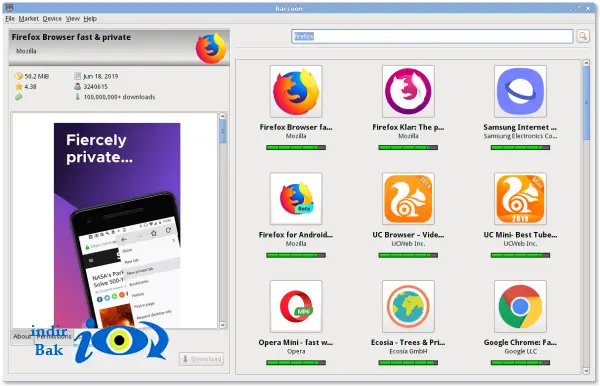This screenshot has width=600, height=386.
Task: Select the Firefox Browser app icon in results
Action: pyautogui.click(x=296, y=91)
